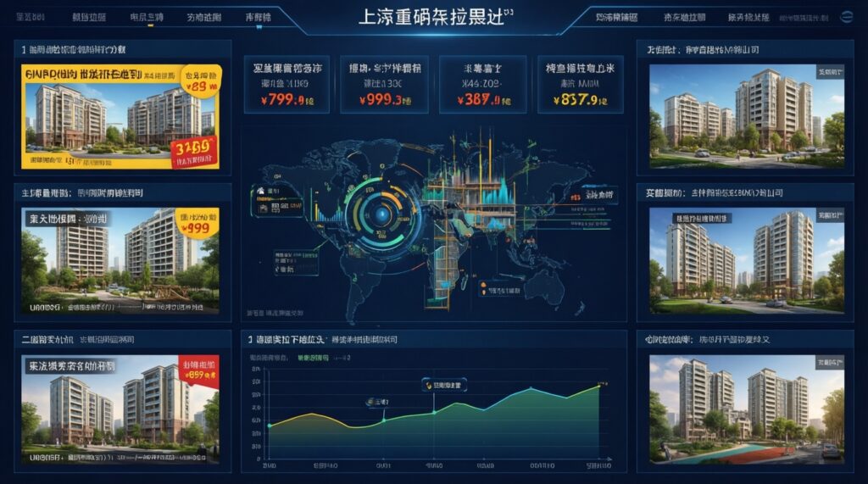Select the first tab in top-right navigation

coord(618,17)
